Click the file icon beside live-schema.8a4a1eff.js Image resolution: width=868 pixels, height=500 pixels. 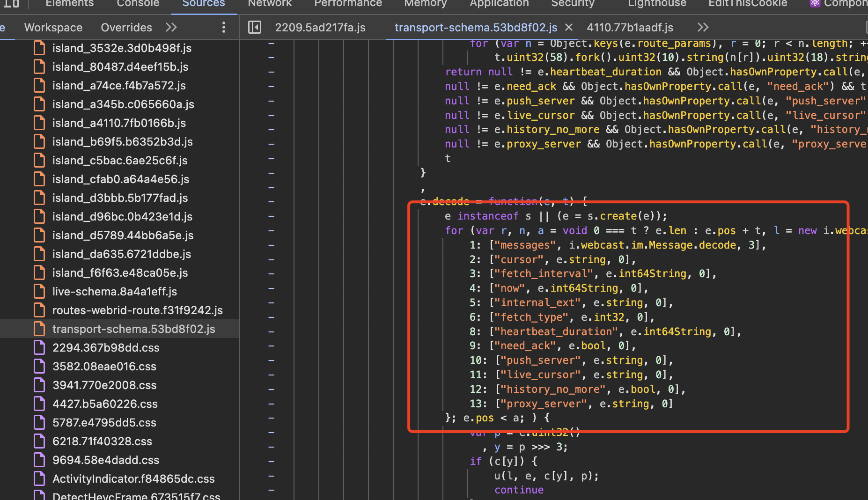tap(39, 291)
